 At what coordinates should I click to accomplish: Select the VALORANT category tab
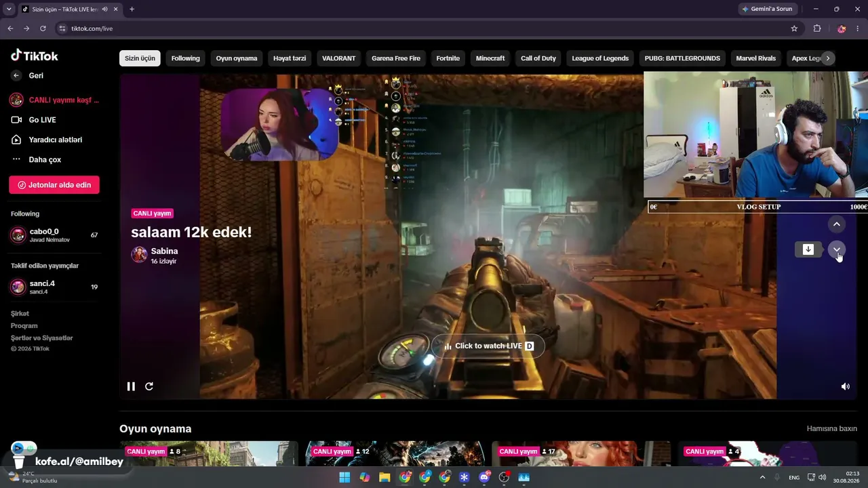tap(338, 58)
